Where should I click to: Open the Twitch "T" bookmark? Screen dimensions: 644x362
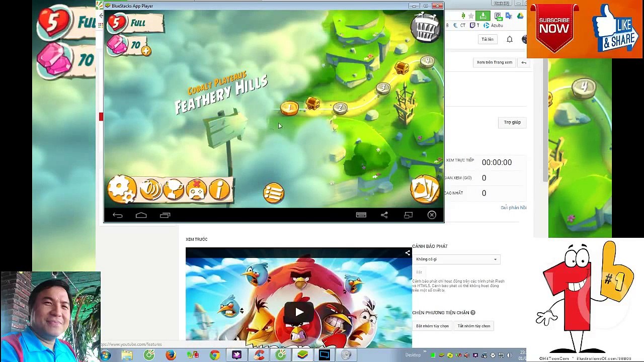[x=475, y=26]
